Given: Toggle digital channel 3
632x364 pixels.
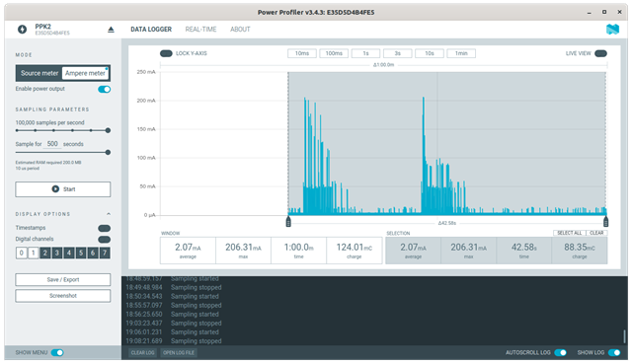Looking at the screenshot, I should [57, 253].
